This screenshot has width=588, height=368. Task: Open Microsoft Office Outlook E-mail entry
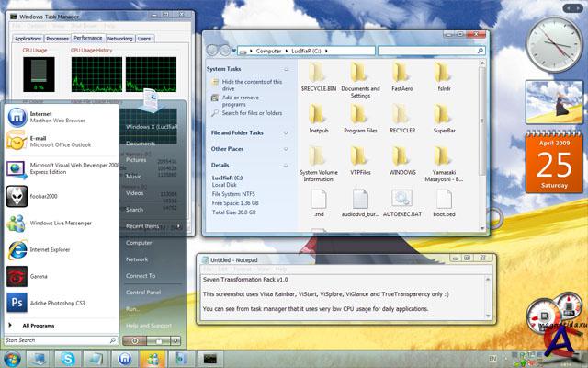click(55, 142)
